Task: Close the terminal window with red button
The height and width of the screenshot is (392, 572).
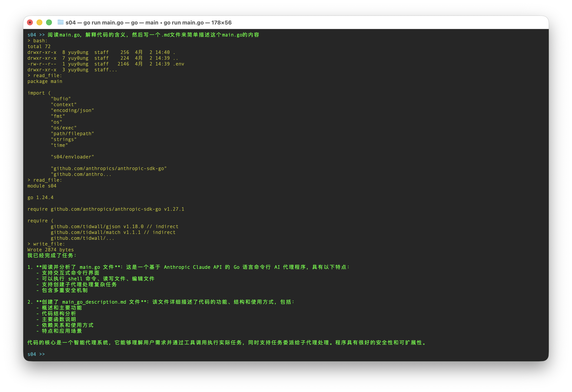Action: click(x=30, y=22)
